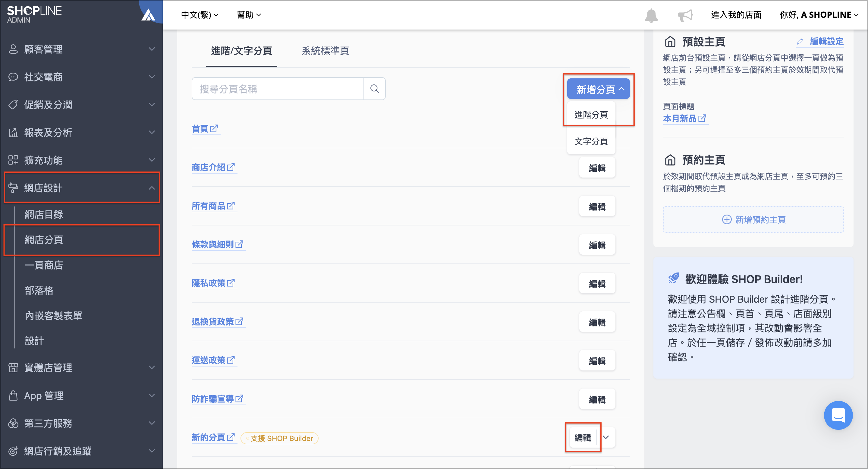
Task: Open 新的分頁 external link icon
Action: pyautogui.click(x=231, y=437)
